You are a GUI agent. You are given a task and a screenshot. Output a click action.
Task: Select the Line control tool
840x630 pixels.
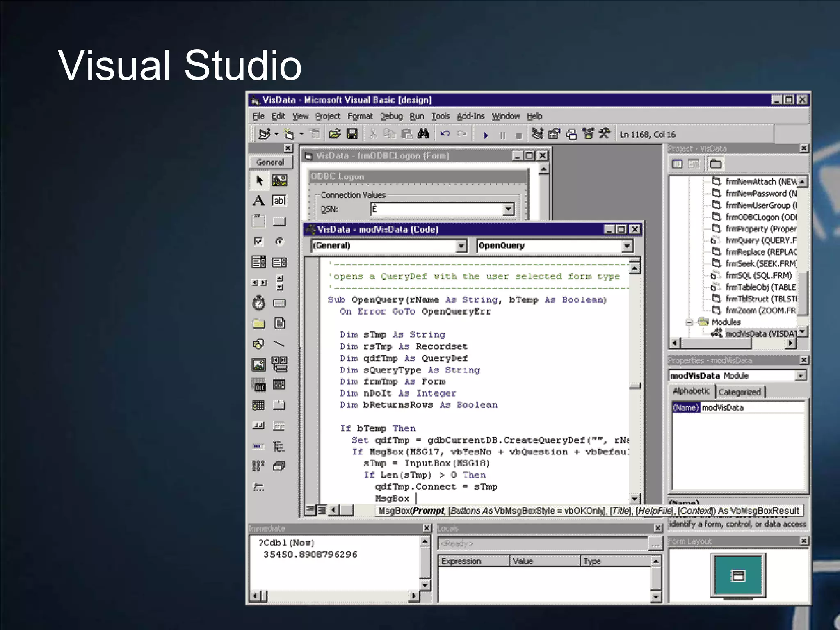pyautogui.click(x=279, y=344)
